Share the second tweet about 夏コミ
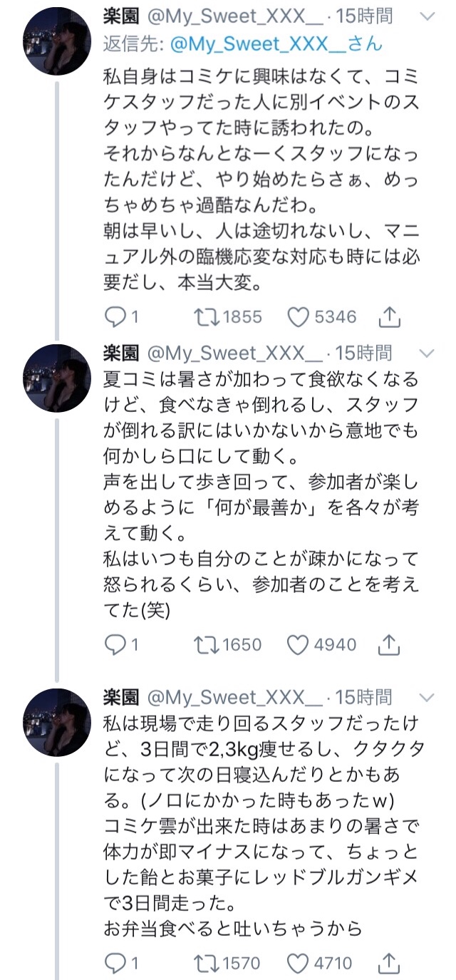This screenshot has width=456, height=980. (389, 645)
